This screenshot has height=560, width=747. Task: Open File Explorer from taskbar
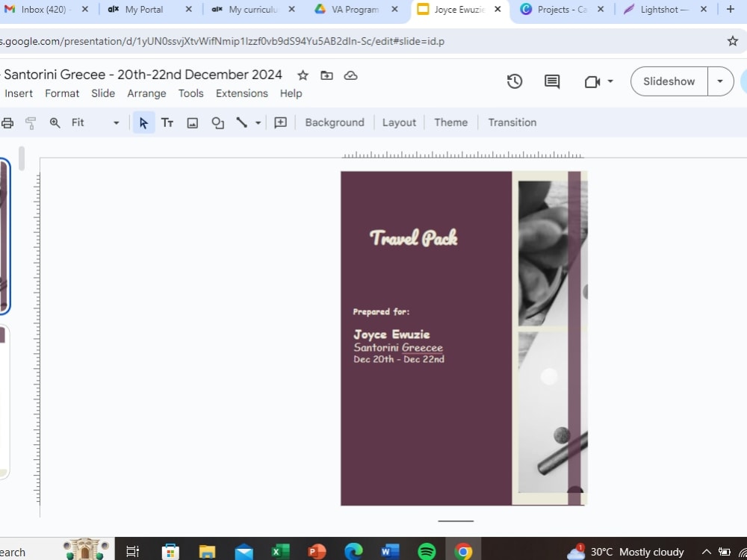[x=207, y=552]
